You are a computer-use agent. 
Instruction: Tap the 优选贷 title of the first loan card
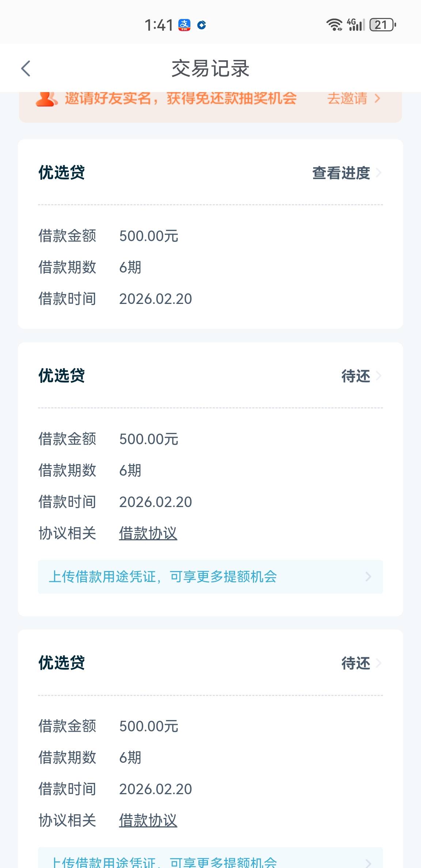(62, 173)
